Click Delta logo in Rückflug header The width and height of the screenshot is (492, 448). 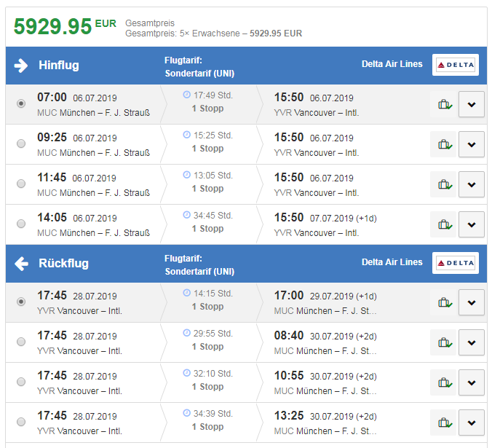455,263
